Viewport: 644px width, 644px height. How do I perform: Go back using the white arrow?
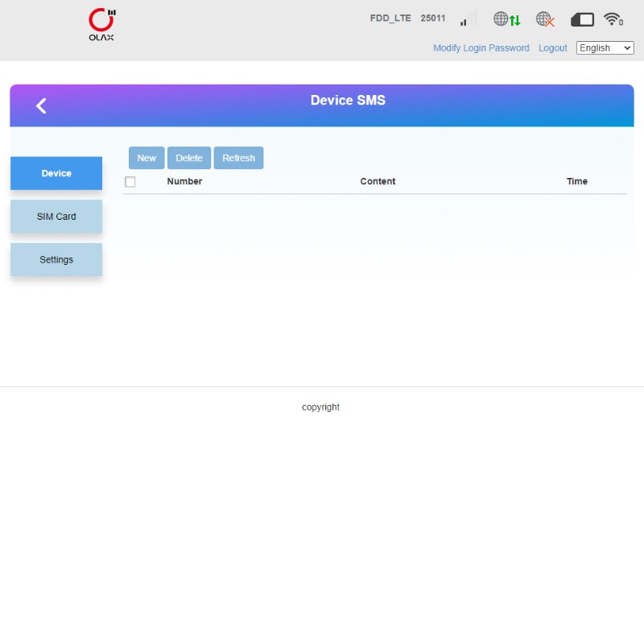[x=41, y=105]
